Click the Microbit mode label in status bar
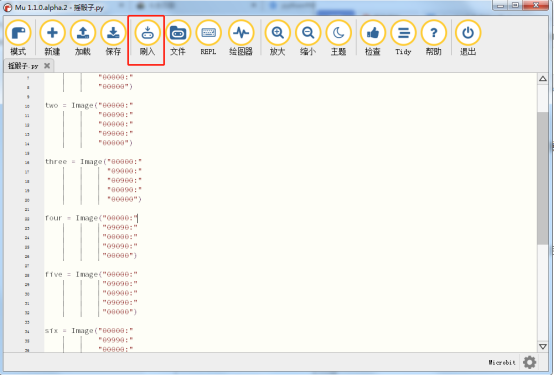 (x=502, y=362)
